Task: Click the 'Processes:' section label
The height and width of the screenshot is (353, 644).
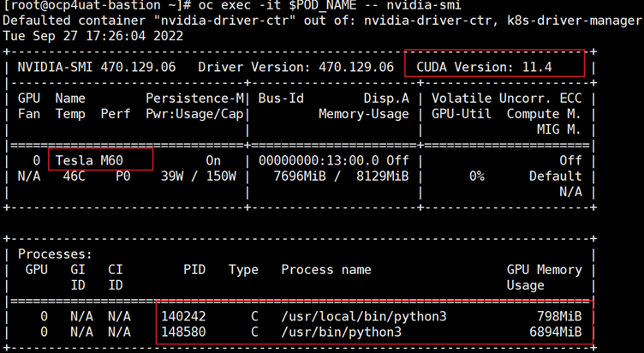Action: [x=55, y=254]
